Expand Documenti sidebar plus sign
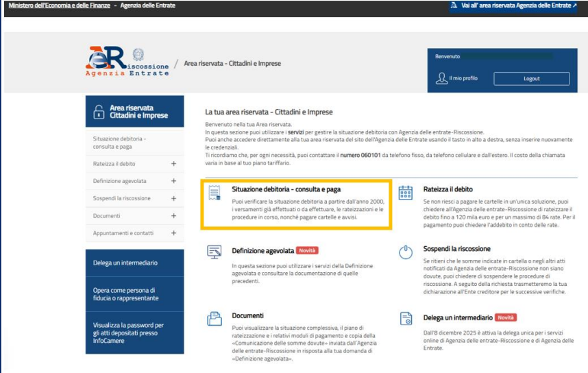The width and height of the screenshot is (588, 373). [173, 215]
